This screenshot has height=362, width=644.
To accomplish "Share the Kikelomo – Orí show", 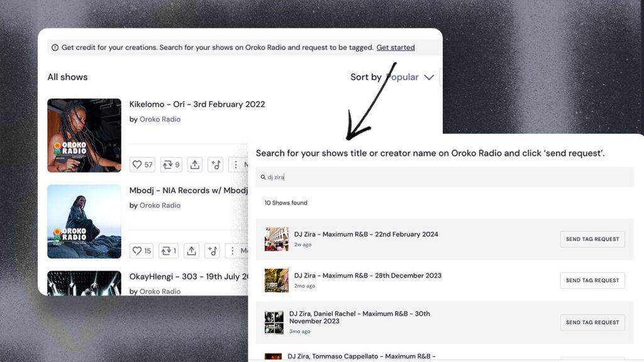I will (x=195, y=165).
